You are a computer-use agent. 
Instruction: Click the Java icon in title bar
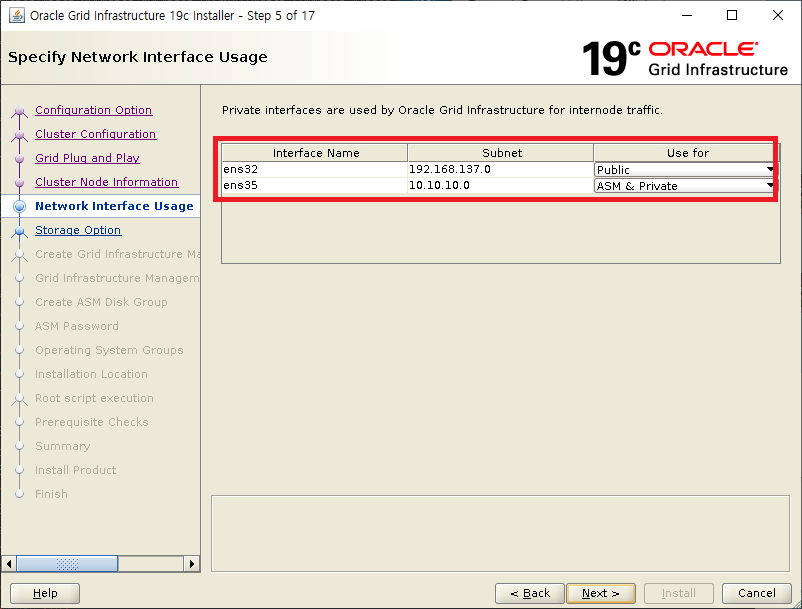[x=16, y=15]
